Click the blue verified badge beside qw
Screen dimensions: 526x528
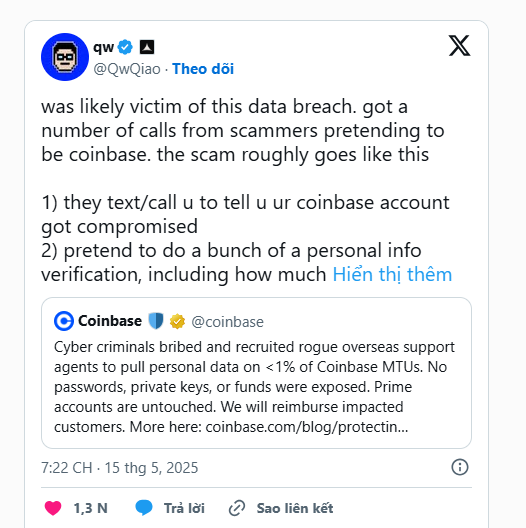coord(125,47)
